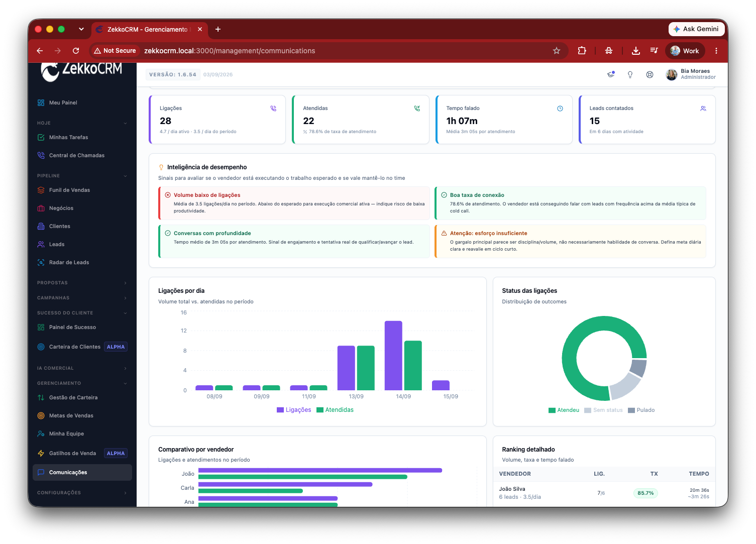The image size is (756, 544).
Task: Toggle Atendidas series in chart legend
Action: click(x=335, y=410)
